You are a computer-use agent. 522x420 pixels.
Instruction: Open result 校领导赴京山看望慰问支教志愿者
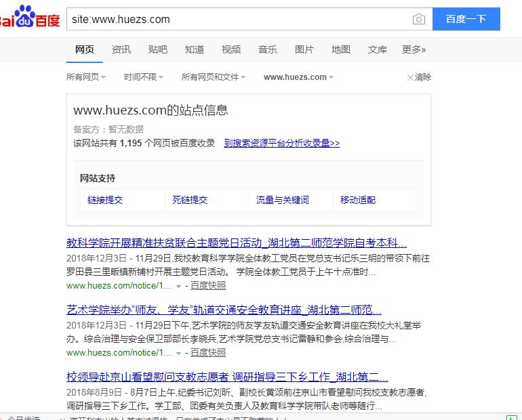227,377
